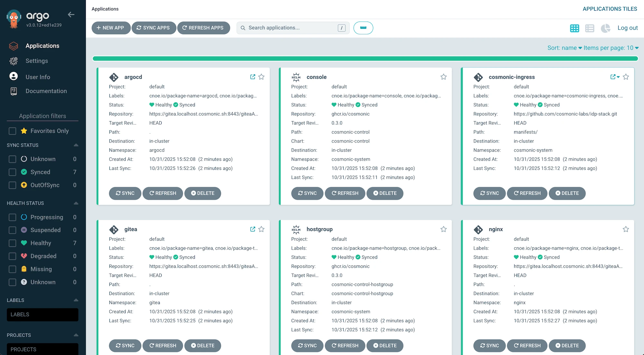Toggle the teal ruler button beside search
Image resolution: width=644 pixels, height=355 pixels.
tap(363, 28)
